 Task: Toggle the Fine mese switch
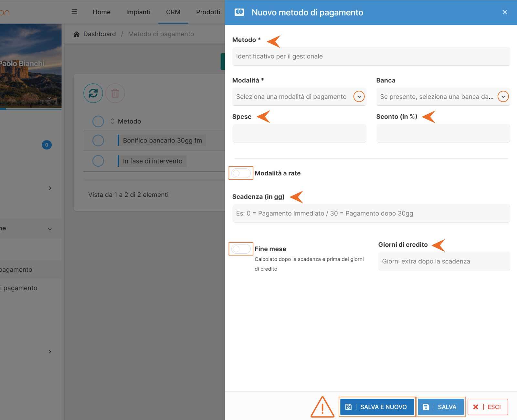pyautogui.click(x=241, y=249)
